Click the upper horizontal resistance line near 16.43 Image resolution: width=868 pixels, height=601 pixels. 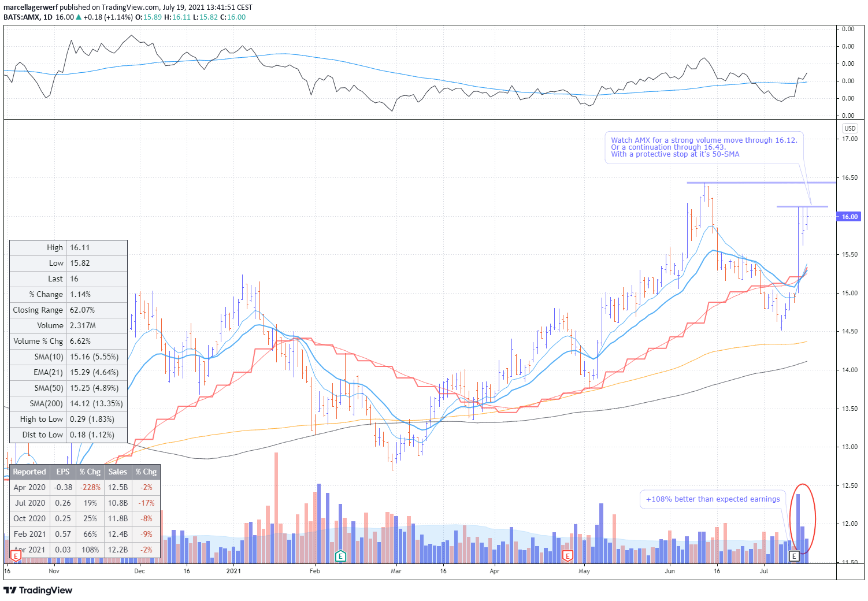(761, 183)
